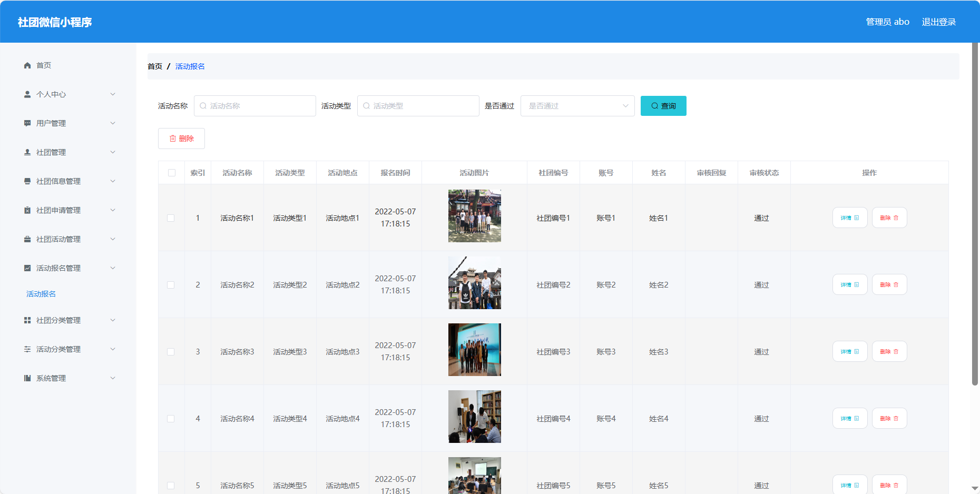Viewport: 980px width, 494px height.
Task: Click the chat icon beside 用户管理
Action: pos(27,123)
